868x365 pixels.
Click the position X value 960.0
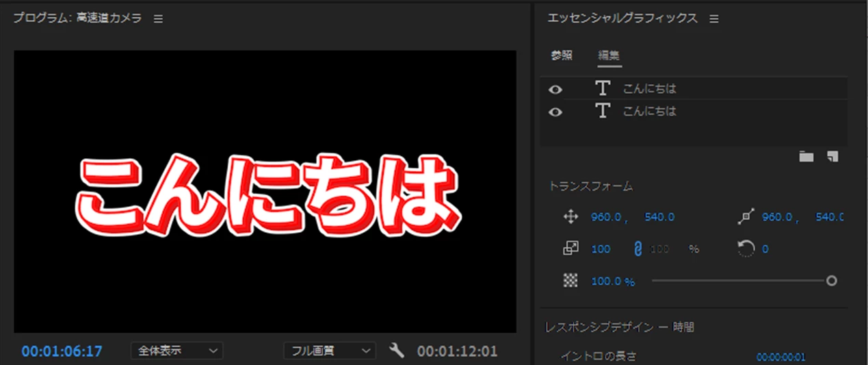coord(606,217)
